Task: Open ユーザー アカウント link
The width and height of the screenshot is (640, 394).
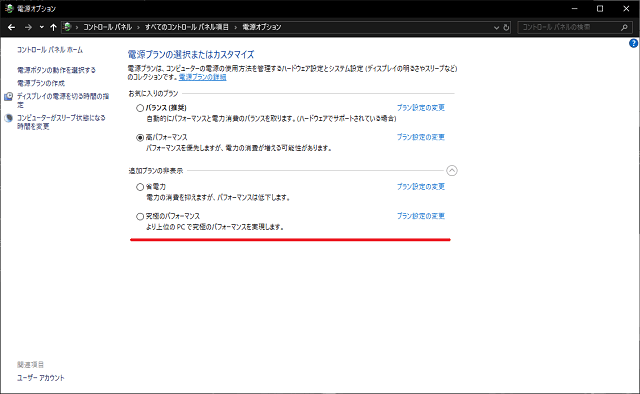Action: pyautogui.click(x=41, y=378)
